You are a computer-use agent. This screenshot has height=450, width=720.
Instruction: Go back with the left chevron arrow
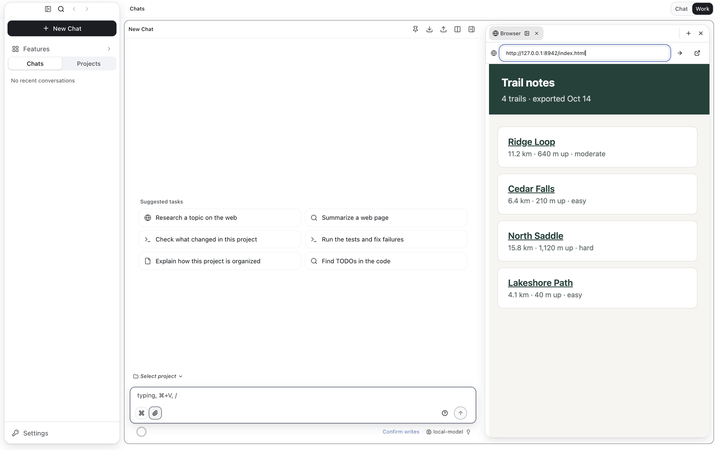click(74, 9)
